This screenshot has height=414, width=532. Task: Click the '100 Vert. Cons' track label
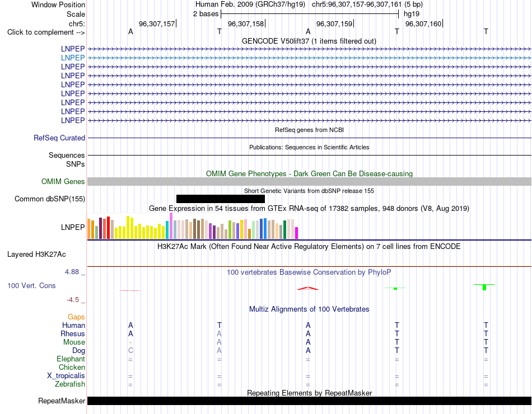(x=31, y=285)
